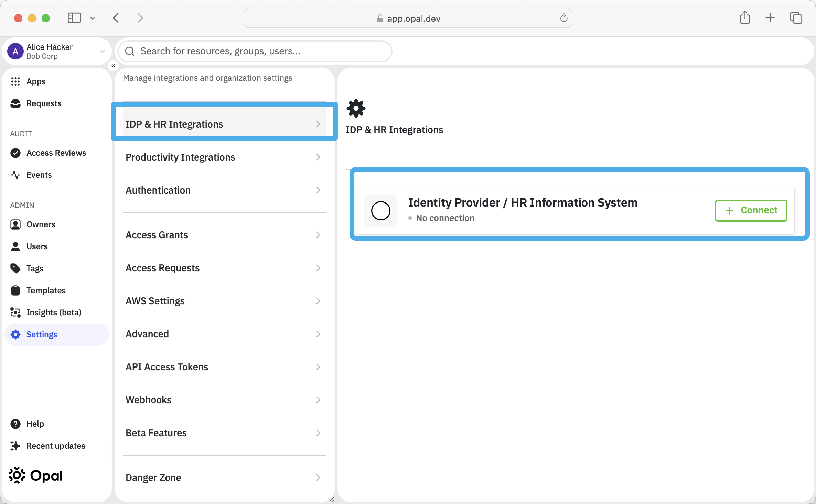Click the search resources input field
The width and height of the screenshot is (816, 504).
(255, 51)
